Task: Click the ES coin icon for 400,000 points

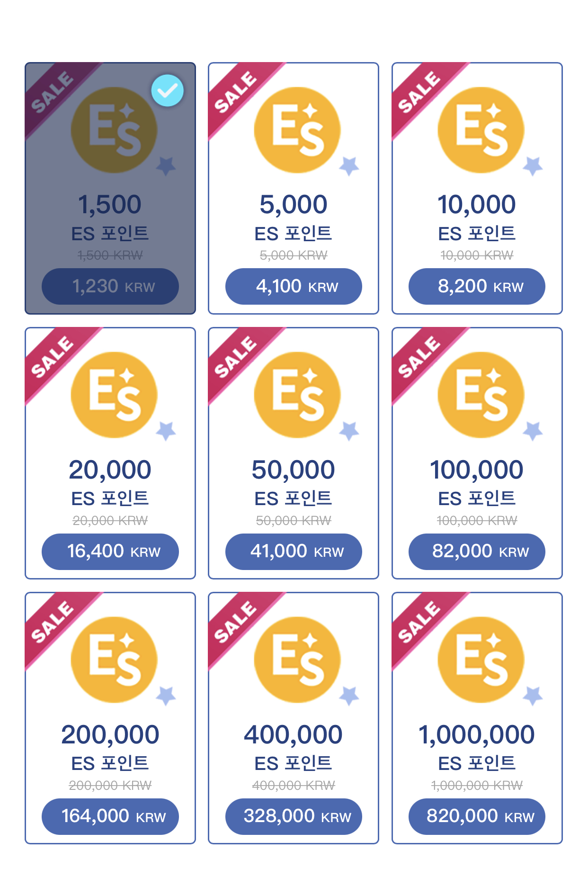Action: [x=297, y=660]
